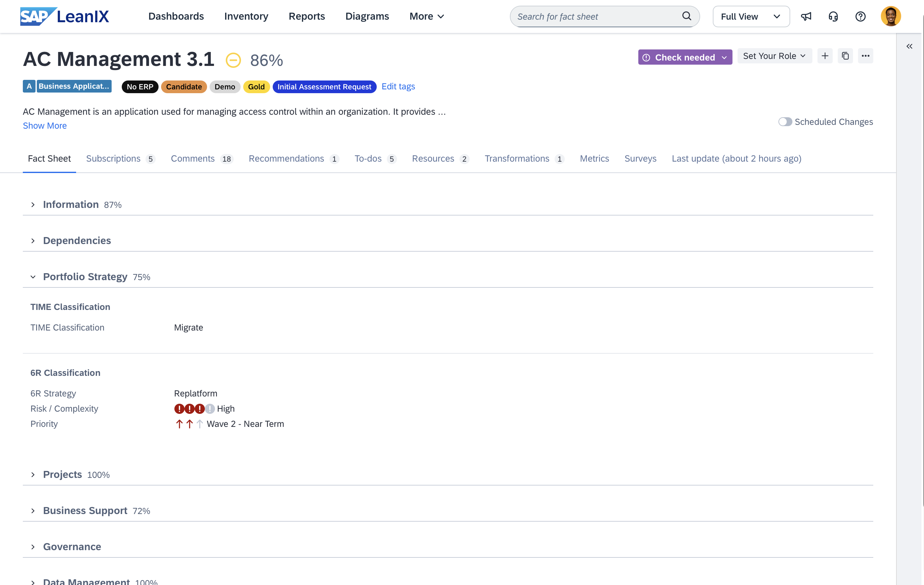Open the Last update tab

[736, 159]
